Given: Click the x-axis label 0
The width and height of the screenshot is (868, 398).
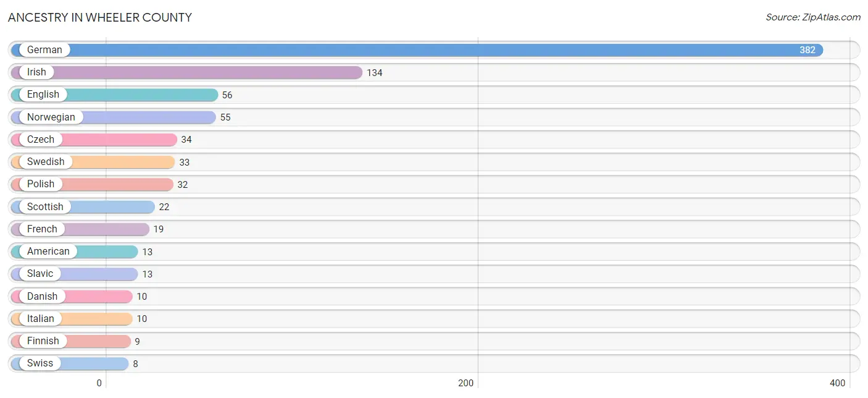Looking at the screenshot, I should (99, 383).
